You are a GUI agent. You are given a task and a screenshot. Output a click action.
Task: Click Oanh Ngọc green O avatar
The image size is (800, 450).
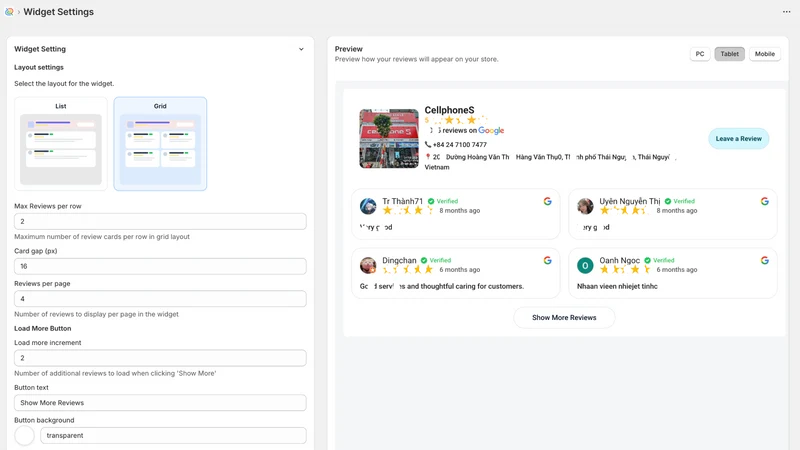585,265
